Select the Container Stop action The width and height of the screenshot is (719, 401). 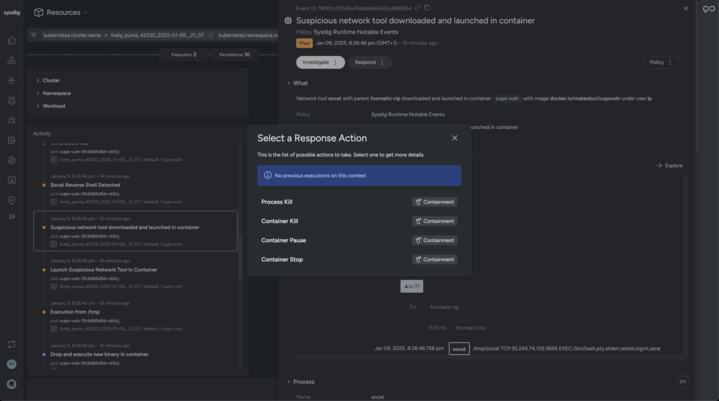tap(282, 260)
